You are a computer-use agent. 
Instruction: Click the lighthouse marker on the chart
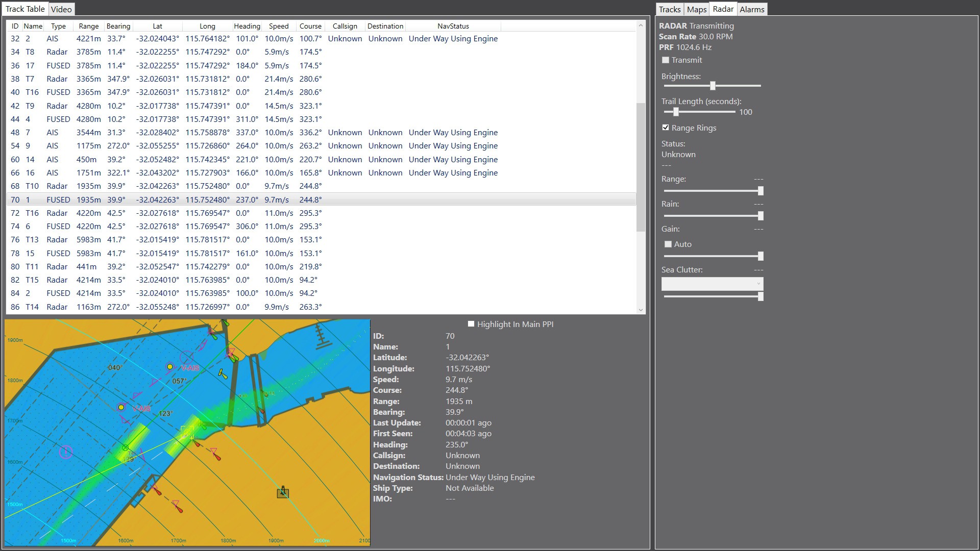pyautogui.click(x=283, y=492)
